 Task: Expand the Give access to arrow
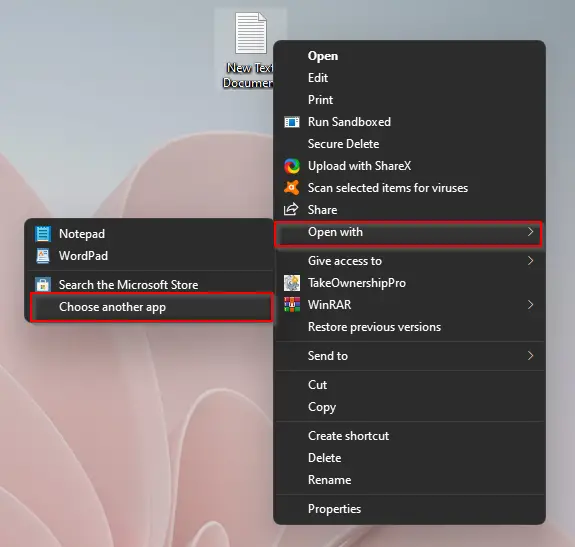coord(530,261)
